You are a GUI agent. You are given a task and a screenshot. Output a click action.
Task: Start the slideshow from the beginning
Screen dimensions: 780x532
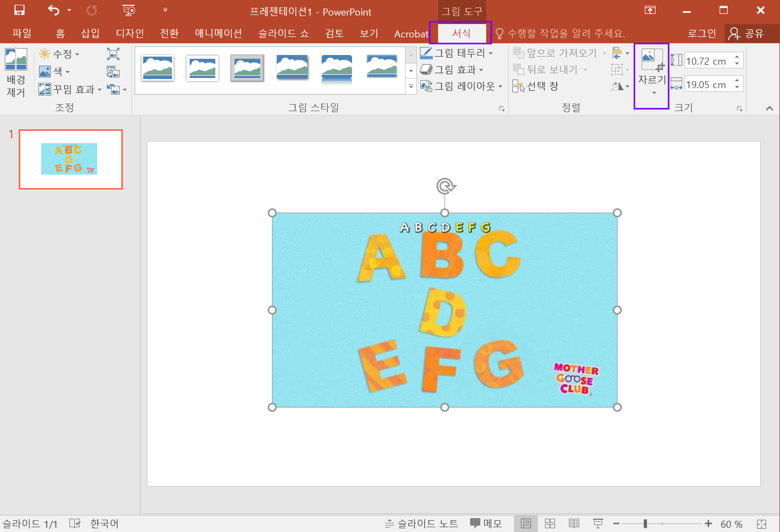pos(129,10)
